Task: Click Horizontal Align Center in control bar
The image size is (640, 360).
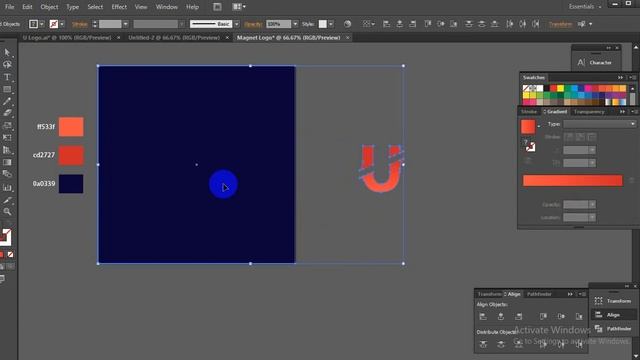Action: tap(400, 24)
